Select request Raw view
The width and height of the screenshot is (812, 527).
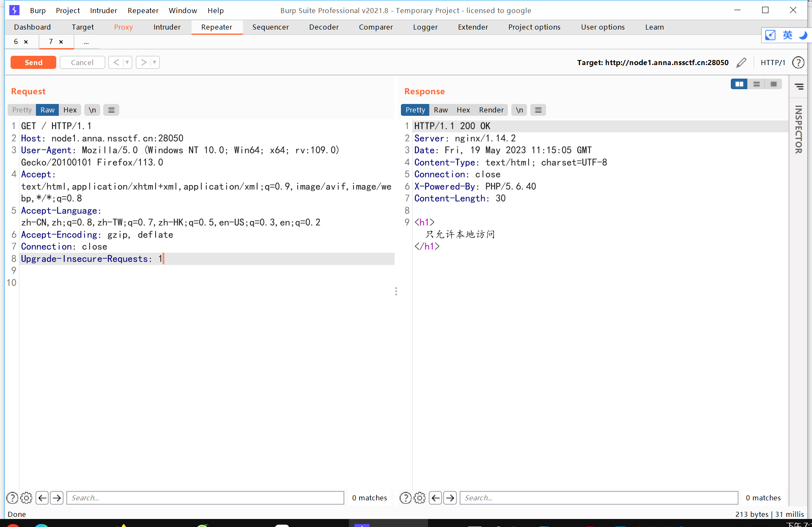pyautogui.click(x=47, y=110)
